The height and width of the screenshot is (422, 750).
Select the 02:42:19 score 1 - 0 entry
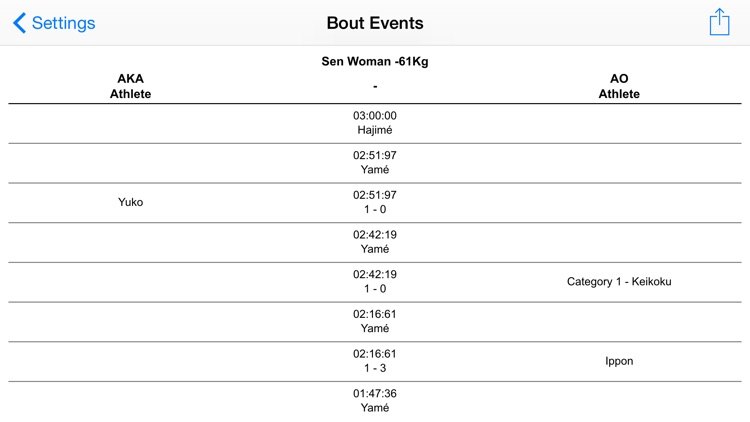coord(375,282)
